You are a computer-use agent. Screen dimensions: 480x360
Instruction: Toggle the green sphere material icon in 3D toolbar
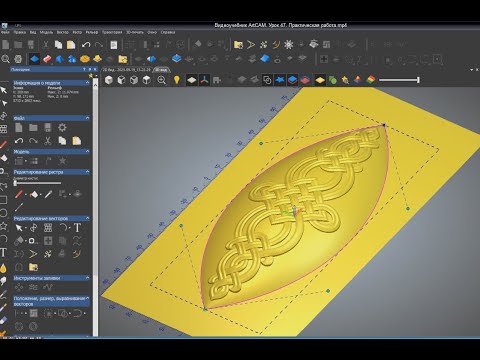pyautogui.click(x=333, y=80)
